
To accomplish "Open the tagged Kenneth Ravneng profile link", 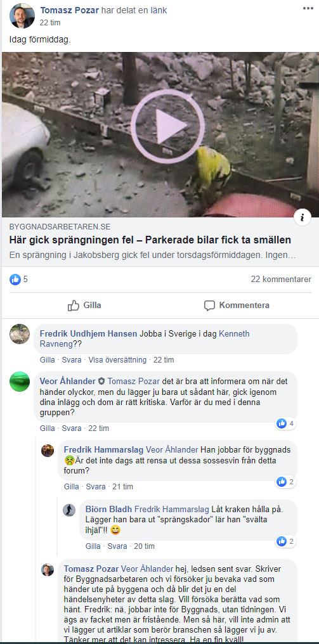I will pyautogui.click(x=145, y=339).
